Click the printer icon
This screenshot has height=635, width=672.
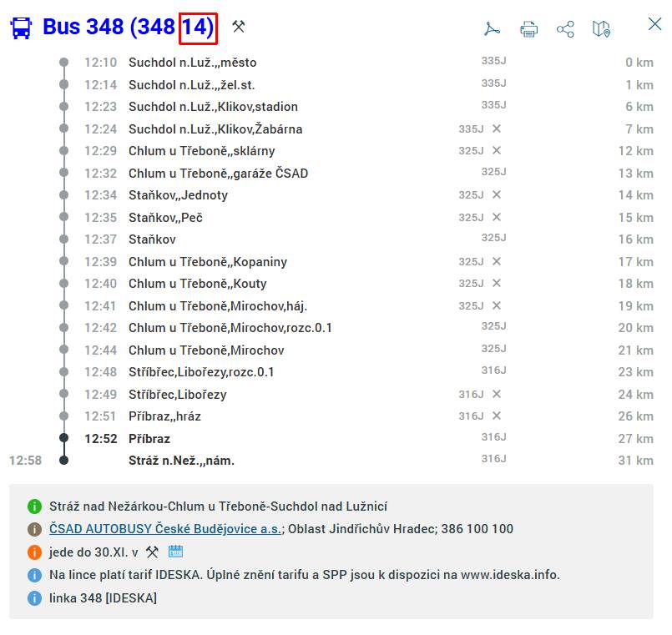(528, 29)
